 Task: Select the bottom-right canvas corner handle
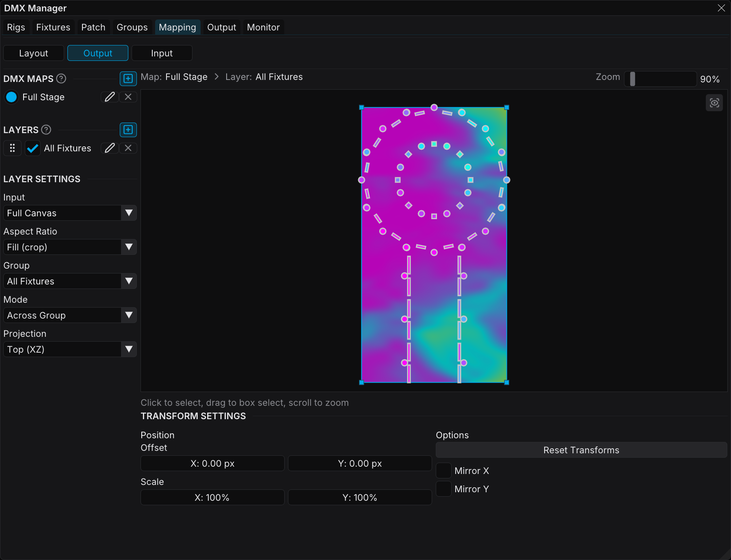pyautogui.click(x=506, y=382)
